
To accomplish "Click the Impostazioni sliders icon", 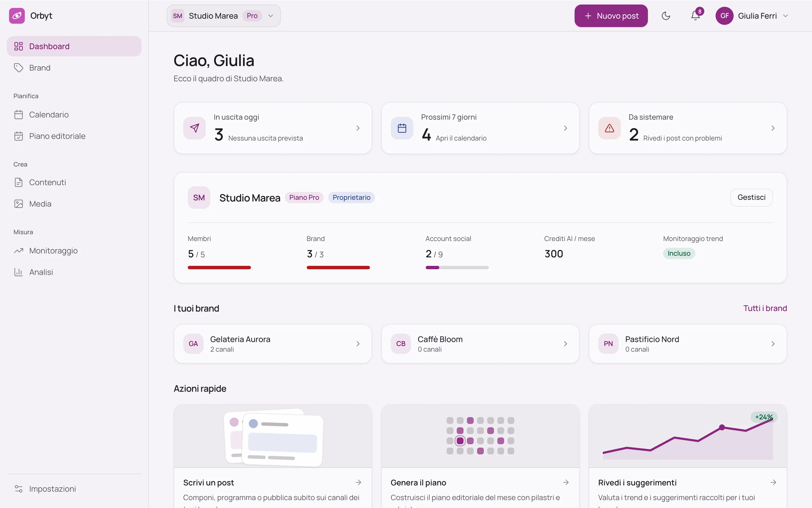I will [18, 489].
